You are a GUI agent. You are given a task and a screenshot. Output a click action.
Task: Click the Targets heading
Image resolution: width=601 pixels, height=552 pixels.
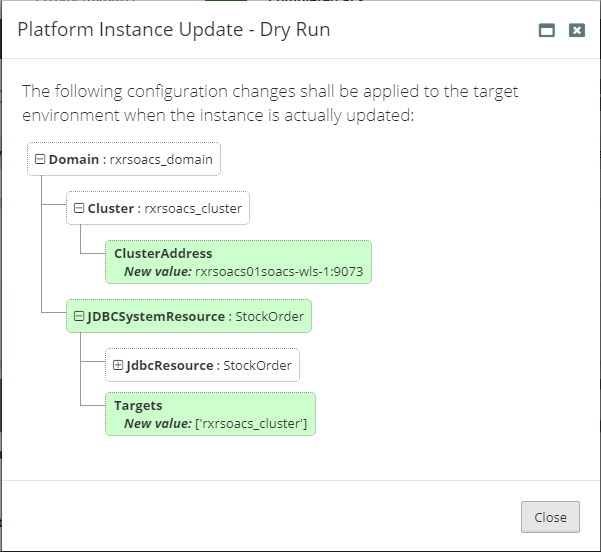138,406
